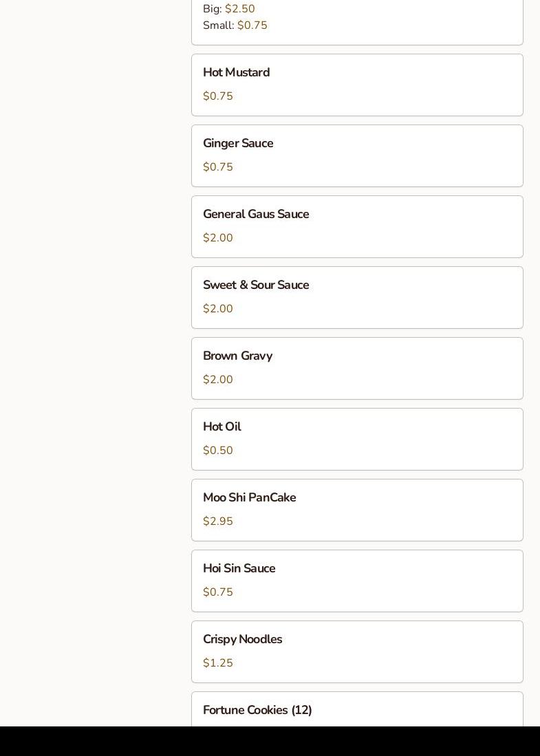This screenshot has height=756, width=540.
Task: Click the $2.95 Moo Shi PanCake price
Action: click(x=218, y=521)
